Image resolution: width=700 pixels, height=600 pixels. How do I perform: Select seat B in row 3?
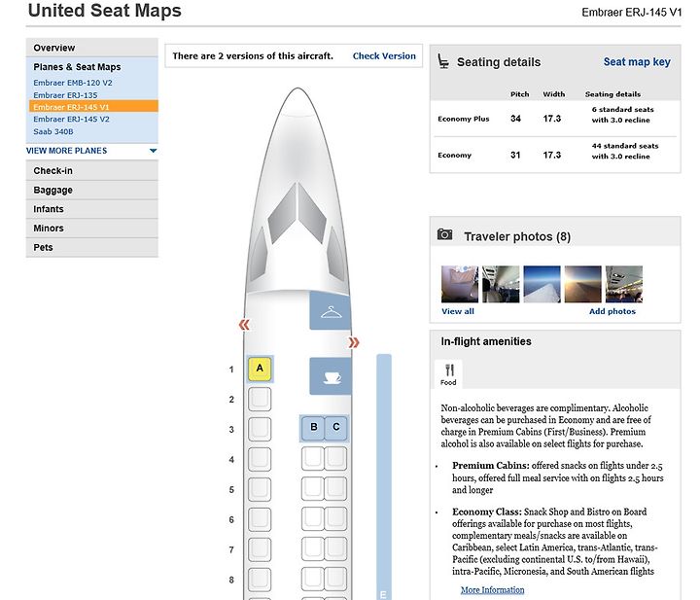point(312,427)
